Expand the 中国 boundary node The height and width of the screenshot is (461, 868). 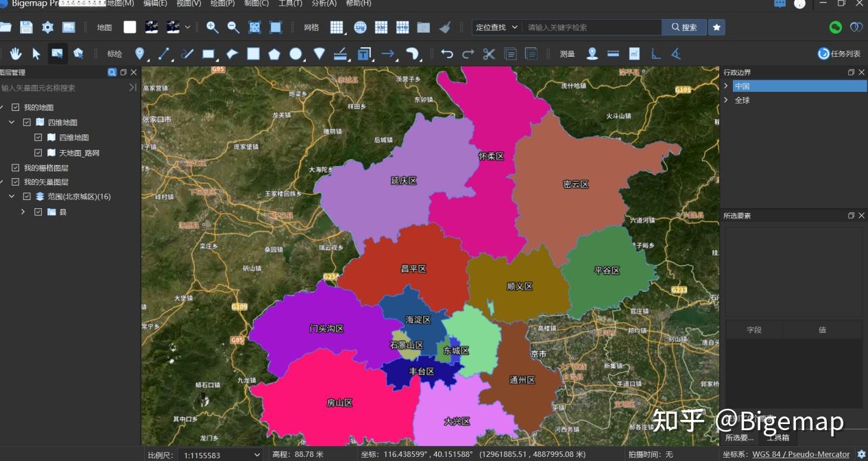click(x=726, y=86)
